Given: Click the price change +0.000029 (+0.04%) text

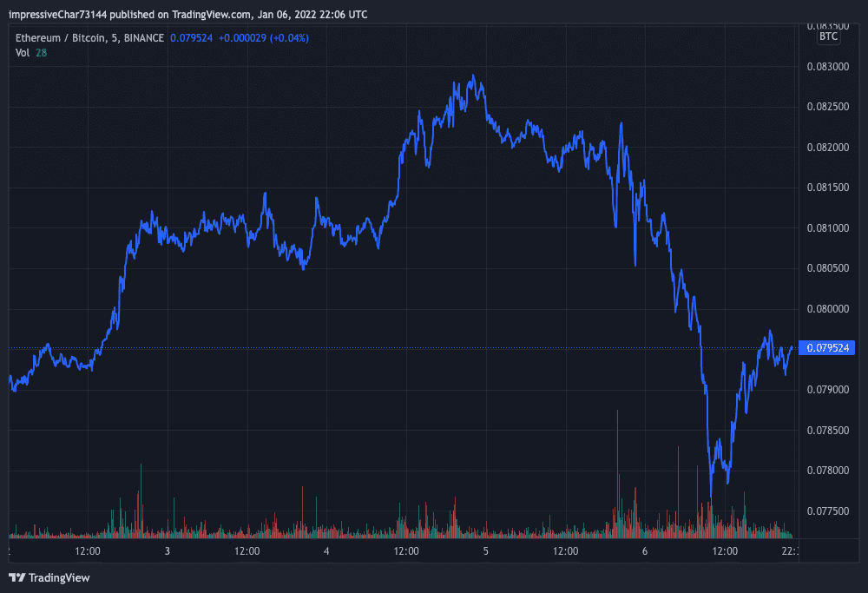Looking at the screenshot, I should tap(263, 38).
